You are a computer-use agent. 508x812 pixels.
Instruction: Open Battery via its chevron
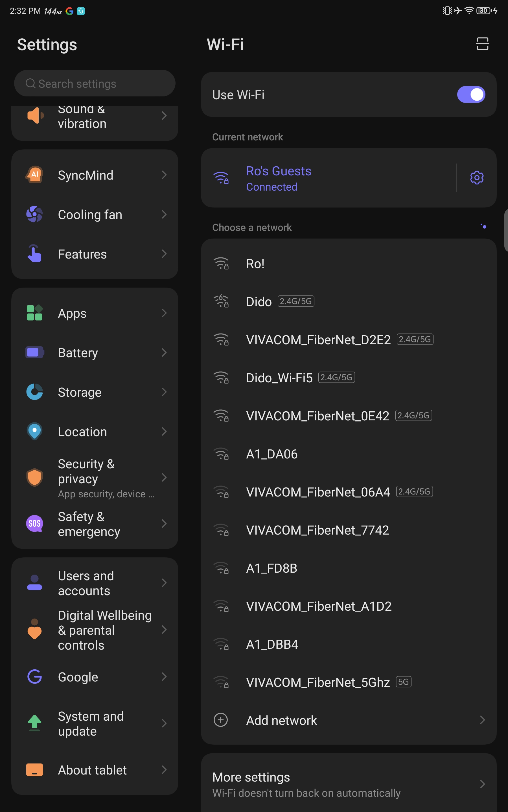tap(164, 352)
